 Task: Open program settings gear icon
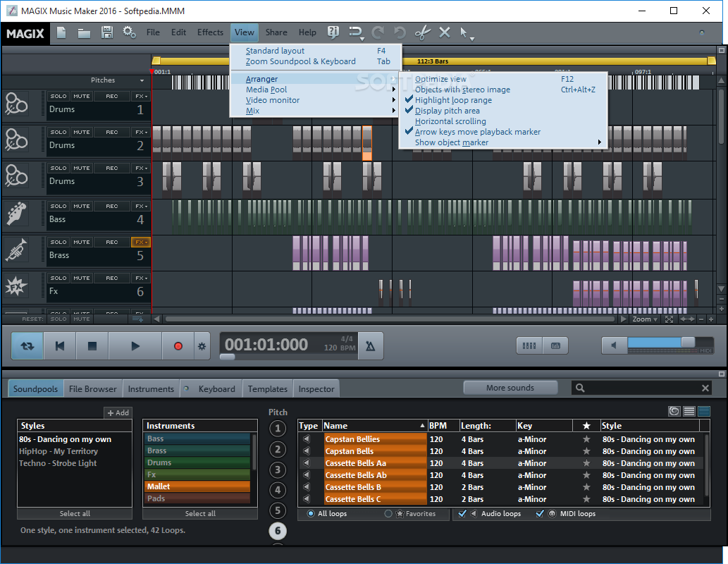(130, 32)
